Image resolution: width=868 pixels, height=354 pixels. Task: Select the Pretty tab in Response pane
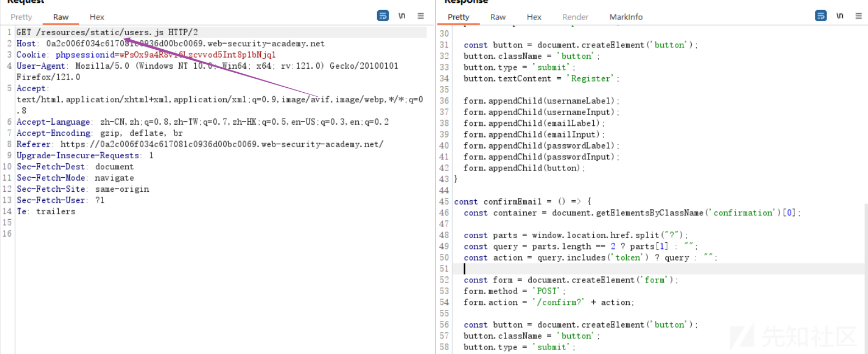pyautogui.click(x=458, y=17)
